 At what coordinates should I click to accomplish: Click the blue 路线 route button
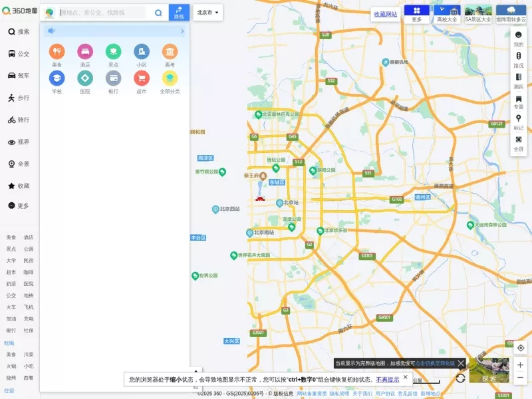point(179,13)
